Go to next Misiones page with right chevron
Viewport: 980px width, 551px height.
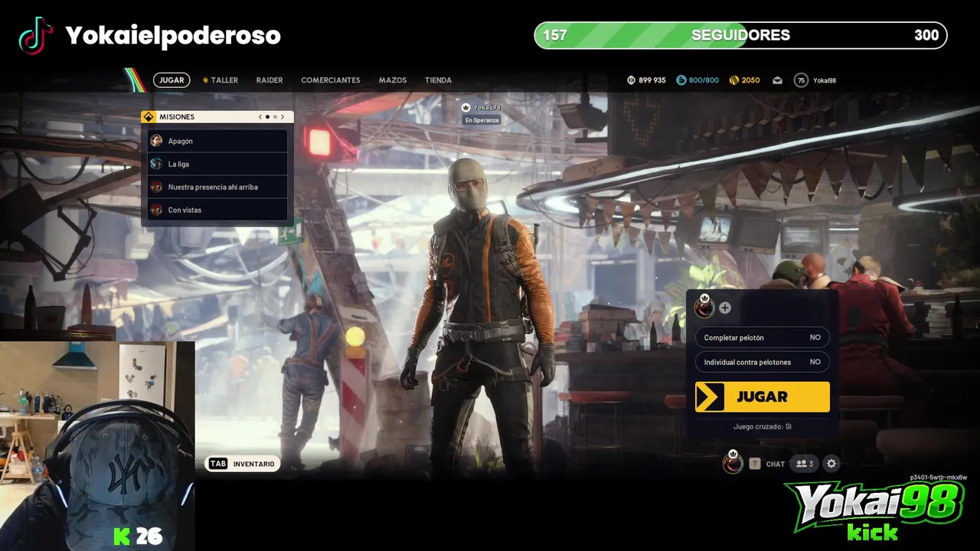tap(283, 117)
